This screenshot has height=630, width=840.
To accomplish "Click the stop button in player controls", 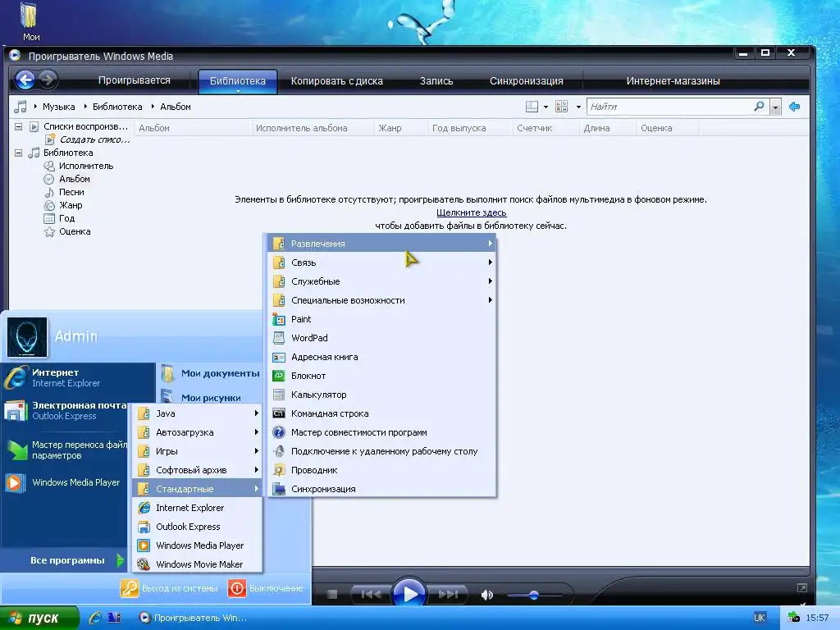I will tap(332, 594).
